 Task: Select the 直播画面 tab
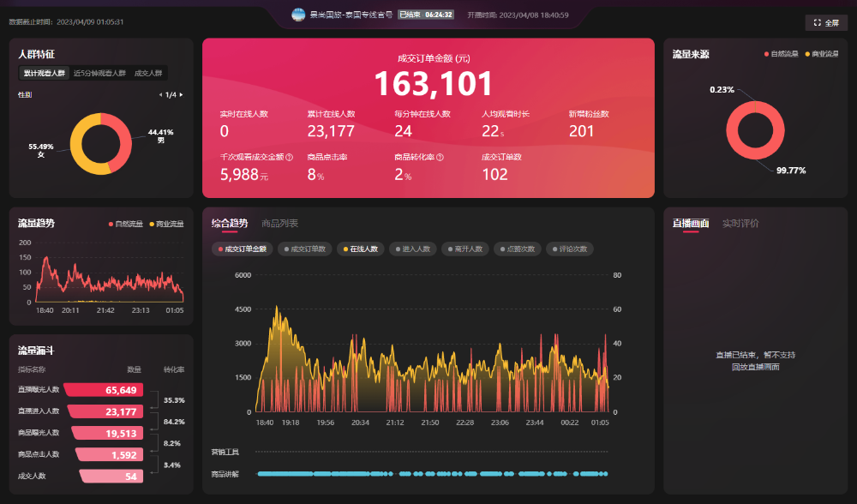point(691,224)
